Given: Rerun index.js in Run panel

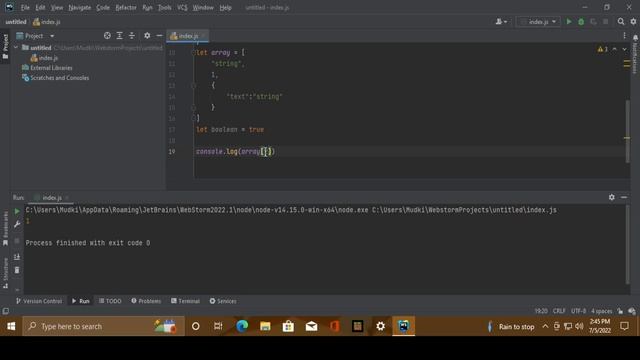Looking at the screenshot, I should point(17,211).
